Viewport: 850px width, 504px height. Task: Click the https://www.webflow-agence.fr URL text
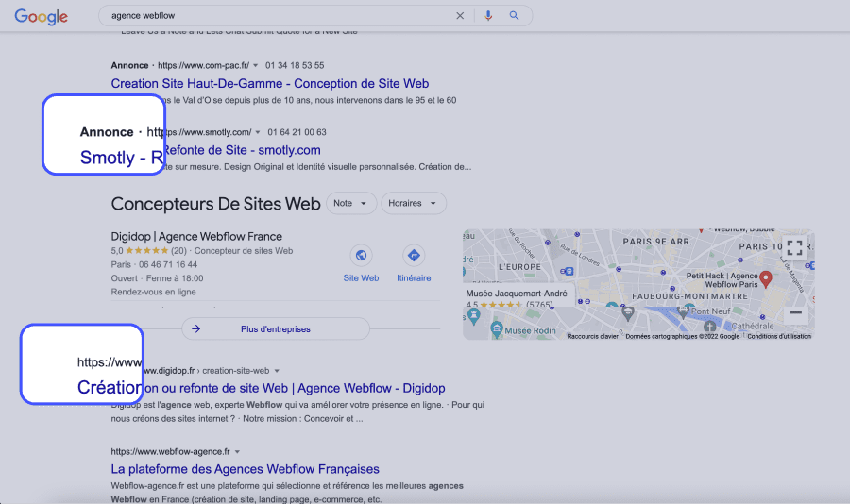tap(170, 451)
